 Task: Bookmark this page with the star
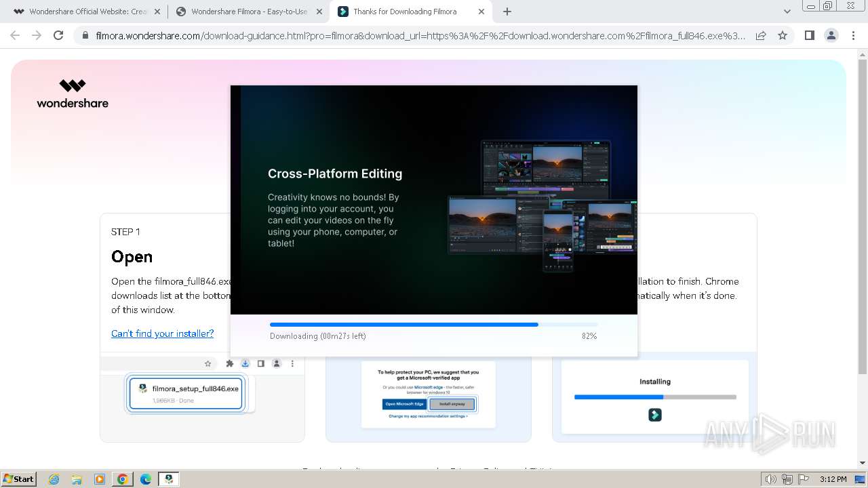783,35
